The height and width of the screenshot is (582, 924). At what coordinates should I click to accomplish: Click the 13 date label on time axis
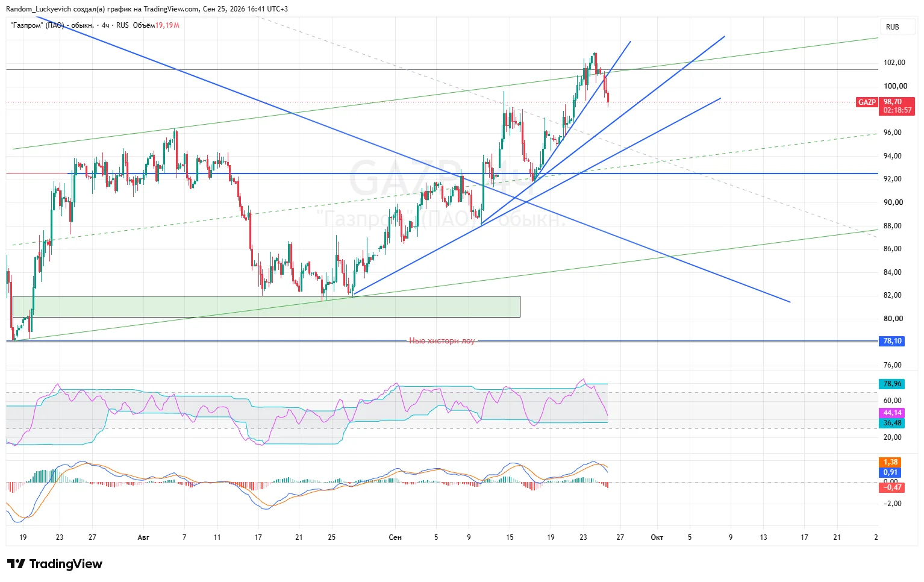point(764,537)
